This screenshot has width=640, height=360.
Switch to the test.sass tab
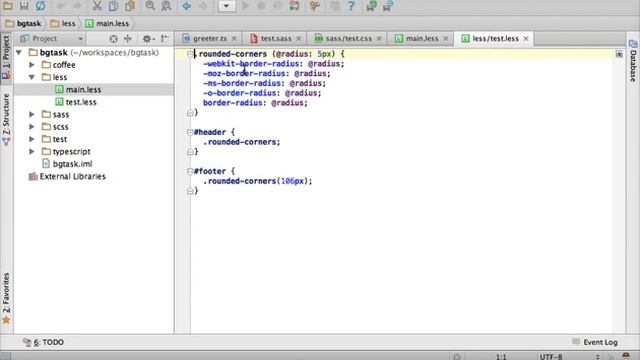click(x=276, y=38)
